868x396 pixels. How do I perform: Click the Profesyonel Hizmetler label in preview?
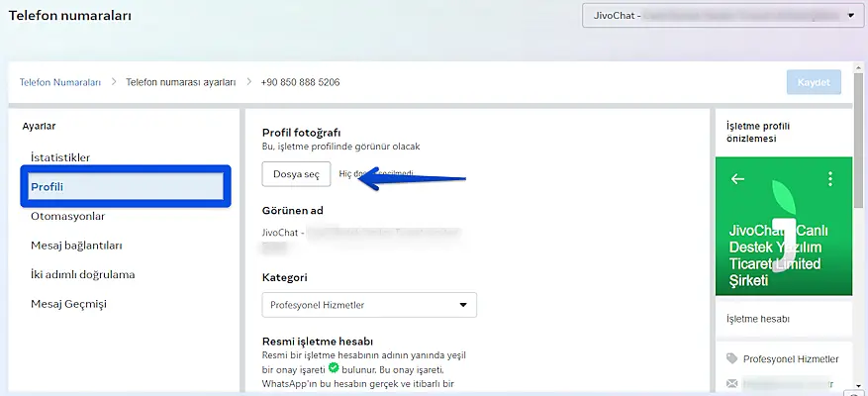point(791,359)
